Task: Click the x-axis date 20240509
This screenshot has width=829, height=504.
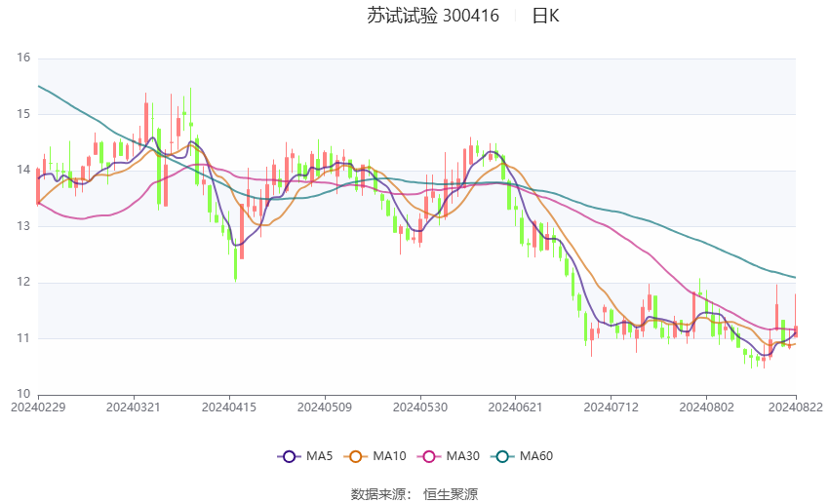Action: 325,407
